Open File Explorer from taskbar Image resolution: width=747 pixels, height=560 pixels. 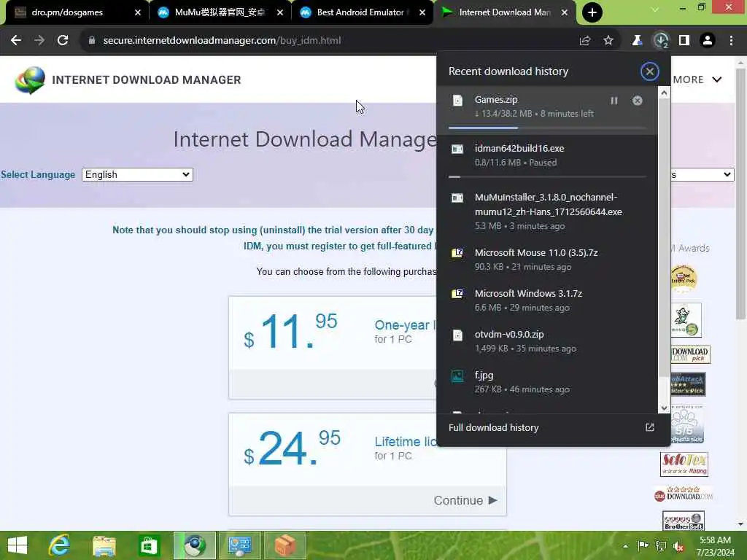(x=104, y=545)
